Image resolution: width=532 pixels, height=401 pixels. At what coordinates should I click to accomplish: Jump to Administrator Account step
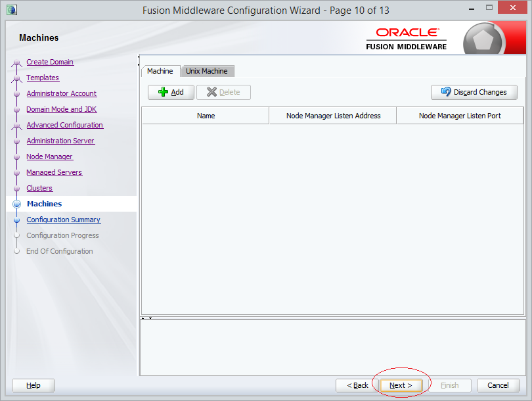62,93
